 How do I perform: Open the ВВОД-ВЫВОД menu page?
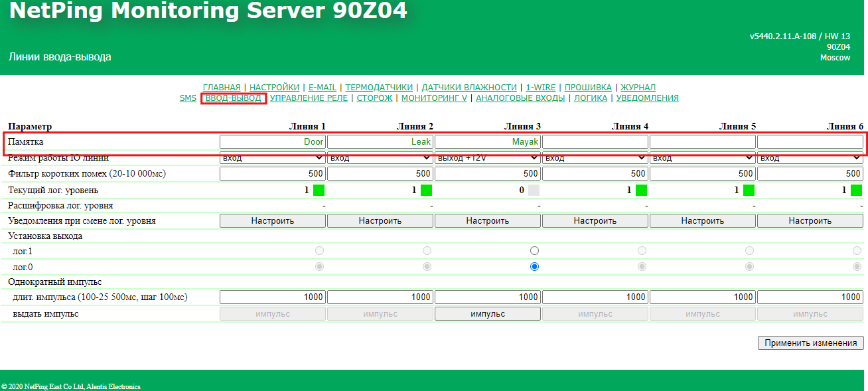[233, 98]
